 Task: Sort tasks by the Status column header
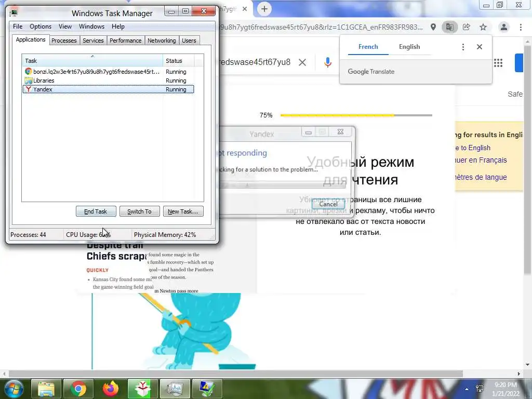[178, 61]
